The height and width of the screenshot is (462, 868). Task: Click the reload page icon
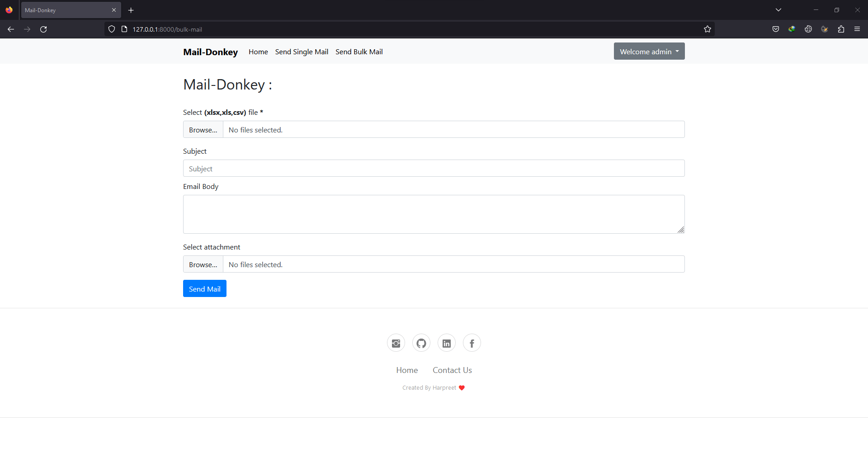click(x=43, y=29)
